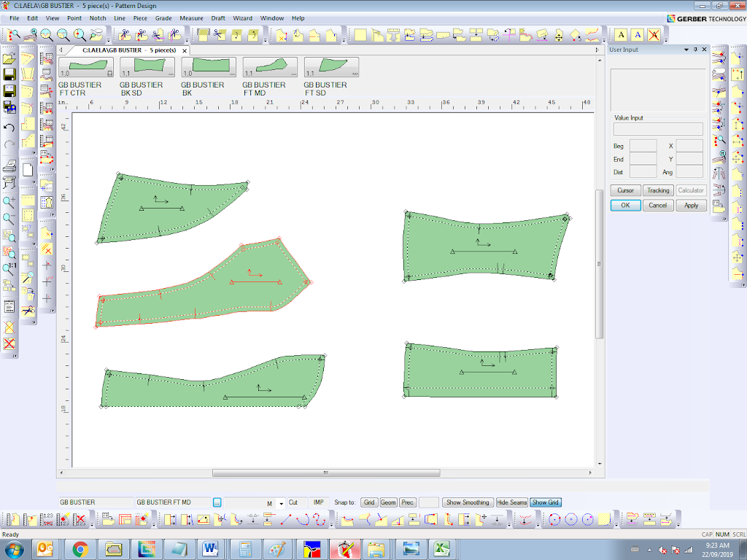Toggle the Cut mode indicator
Image resolution: width=747 pixels, height=560 pixels.
tap(297, 502)
